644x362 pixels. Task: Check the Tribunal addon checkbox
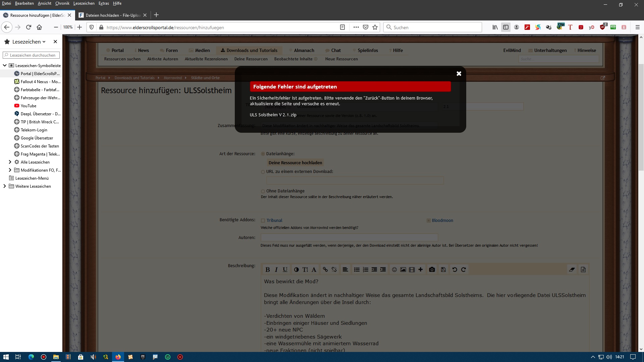263,221
